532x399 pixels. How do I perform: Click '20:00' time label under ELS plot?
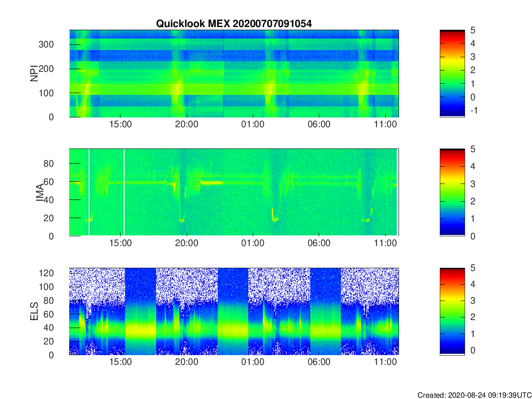click(187, 362)
